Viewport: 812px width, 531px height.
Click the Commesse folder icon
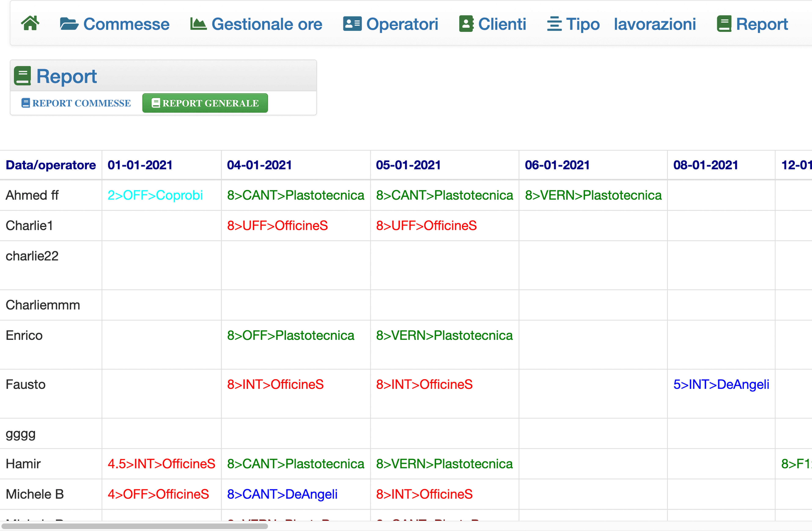69,24
